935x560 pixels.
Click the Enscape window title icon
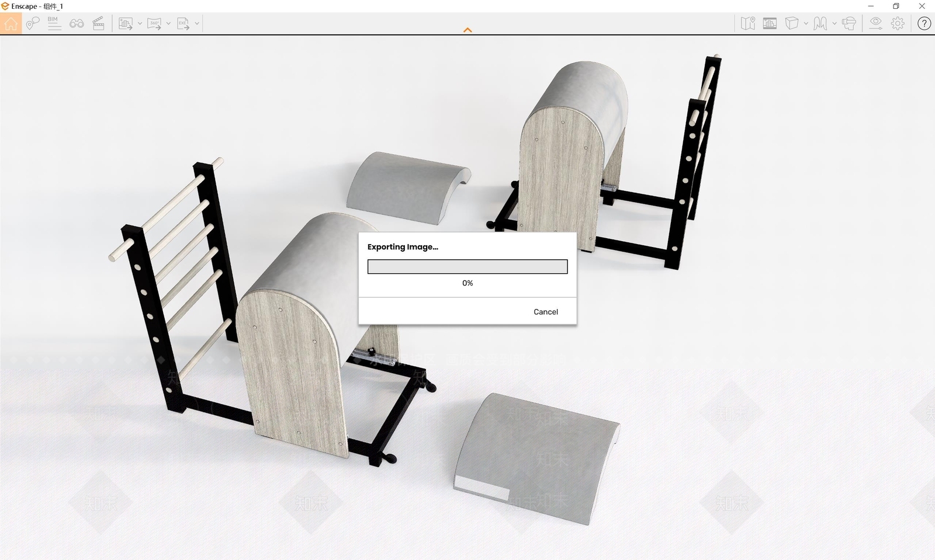(5, 6)
